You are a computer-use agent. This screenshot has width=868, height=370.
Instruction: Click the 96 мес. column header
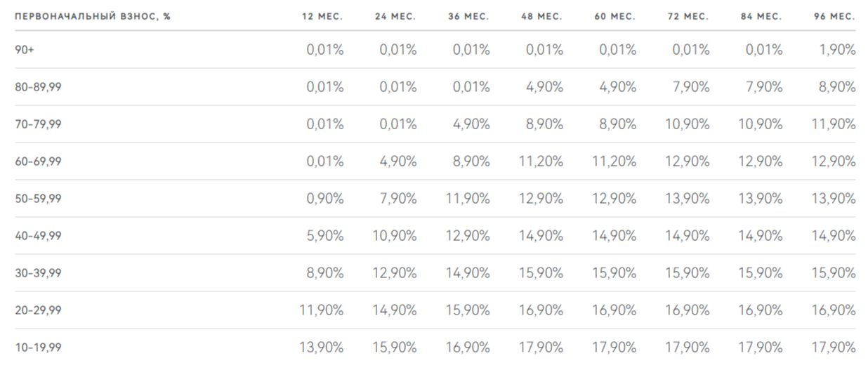tap(835, 17)
